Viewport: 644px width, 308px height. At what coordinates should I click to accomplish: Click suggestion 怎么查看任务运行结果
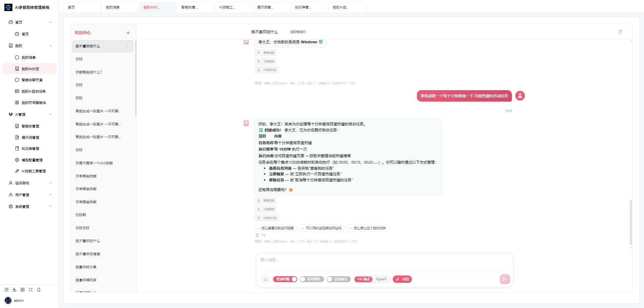[276, 228]
